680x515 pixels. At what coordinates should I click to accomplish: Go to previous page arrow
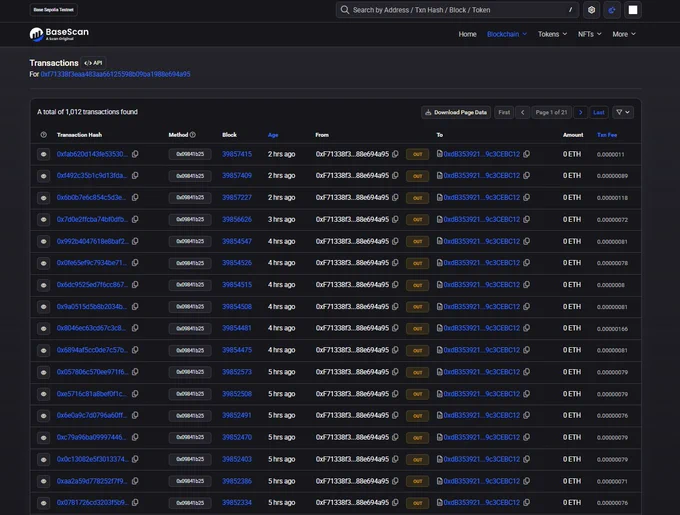pos(523,112)
